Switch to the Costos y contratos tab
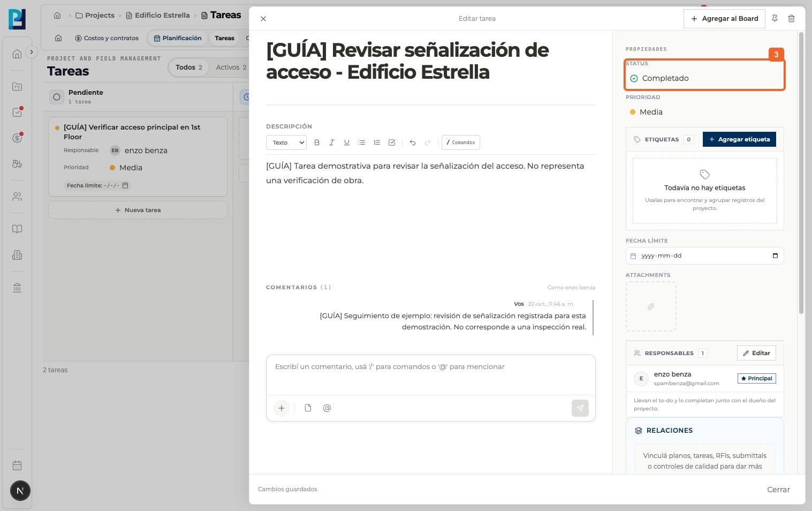This screenshot has height=511, width=812. 107,38
